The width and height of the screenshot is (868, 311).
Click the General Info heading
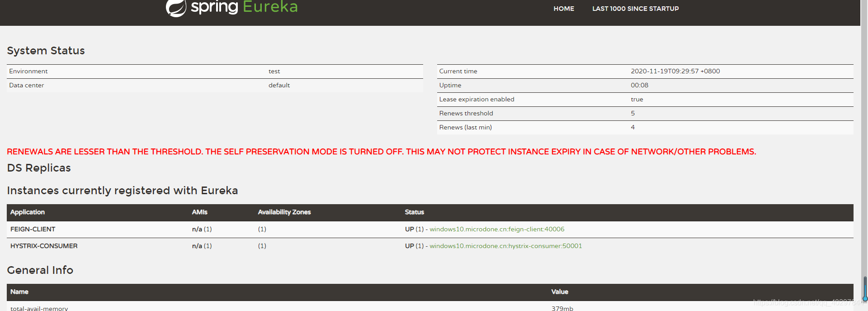pos(40,270)
